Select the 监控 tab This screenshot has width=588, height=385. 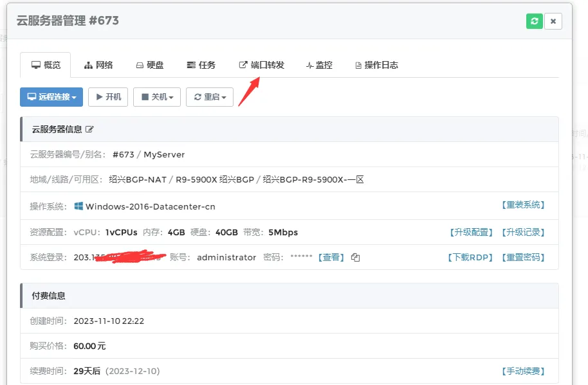coord(319,65)
